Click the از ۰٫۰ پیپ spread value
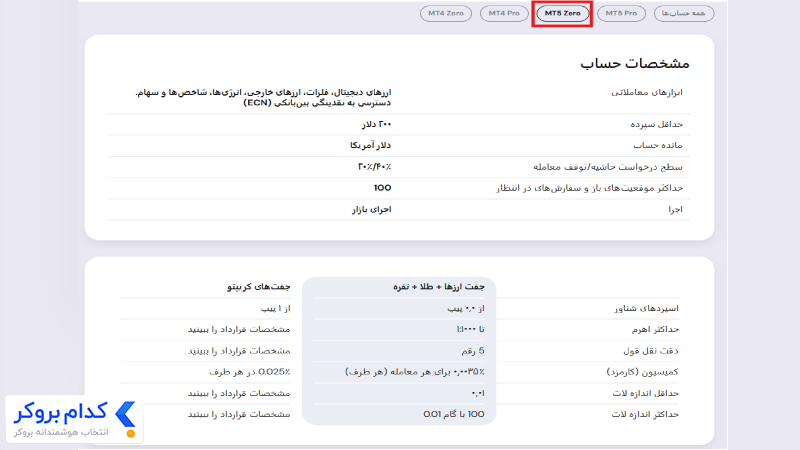Screen dimensions: 800x450 click(466, 308)
